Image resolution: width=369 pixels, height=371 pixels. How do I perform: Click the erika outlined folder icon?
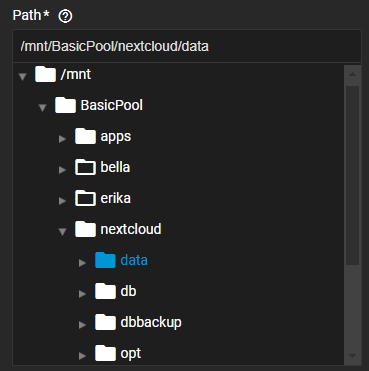85,198
